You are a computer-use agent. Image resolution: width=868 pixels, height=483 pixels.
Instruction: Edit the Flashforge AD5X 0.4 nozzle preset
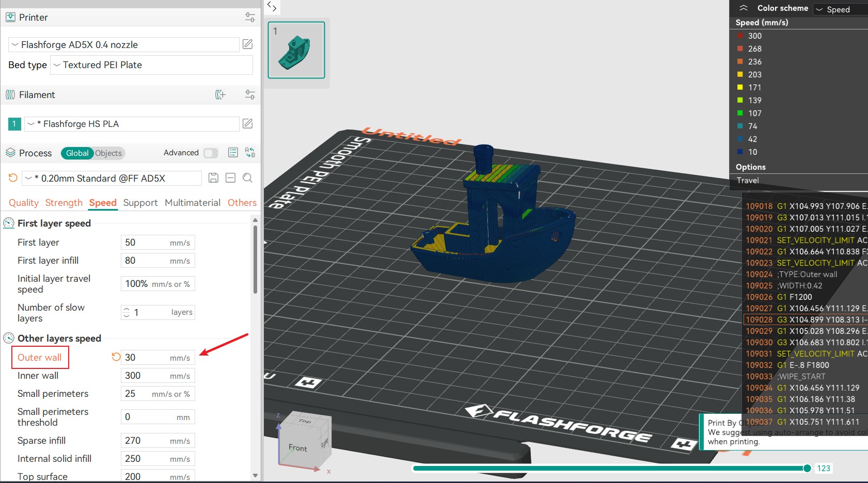tap(248, 44)
